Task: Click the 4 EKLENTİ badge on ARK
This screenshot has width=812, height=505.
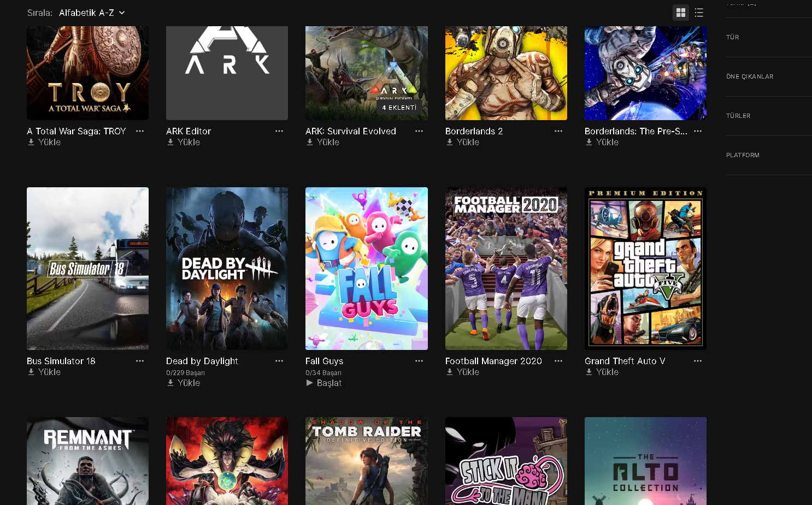Action: click(x=399, y=108)
